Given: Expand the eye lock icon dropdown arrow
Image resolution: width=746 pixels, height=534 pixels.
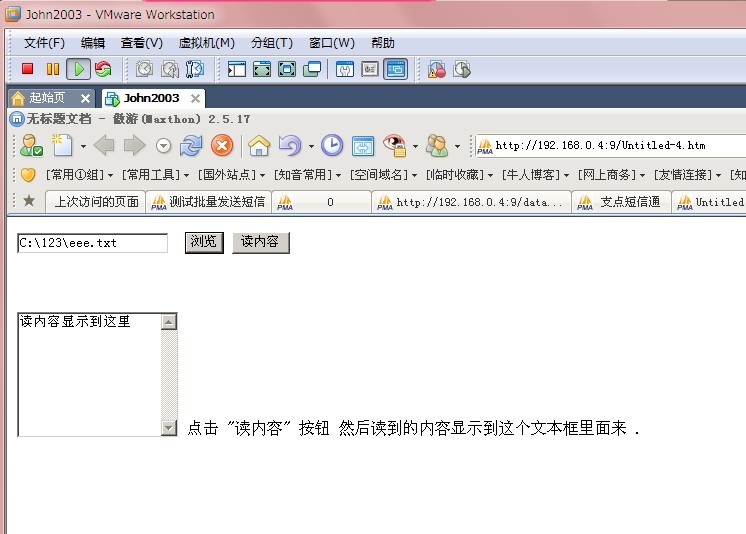Looking at the screenshot, I should click(x=415, y=146).
